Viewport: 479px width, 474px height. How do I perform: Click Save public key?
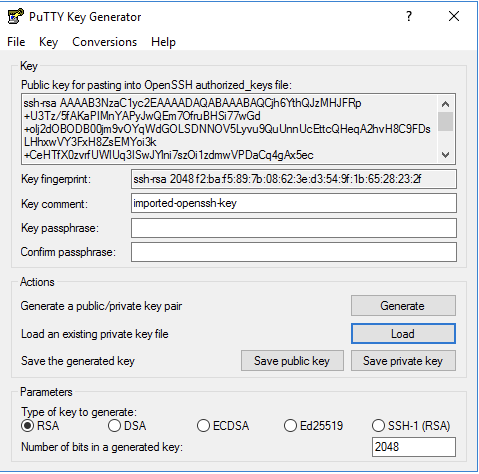292,361
